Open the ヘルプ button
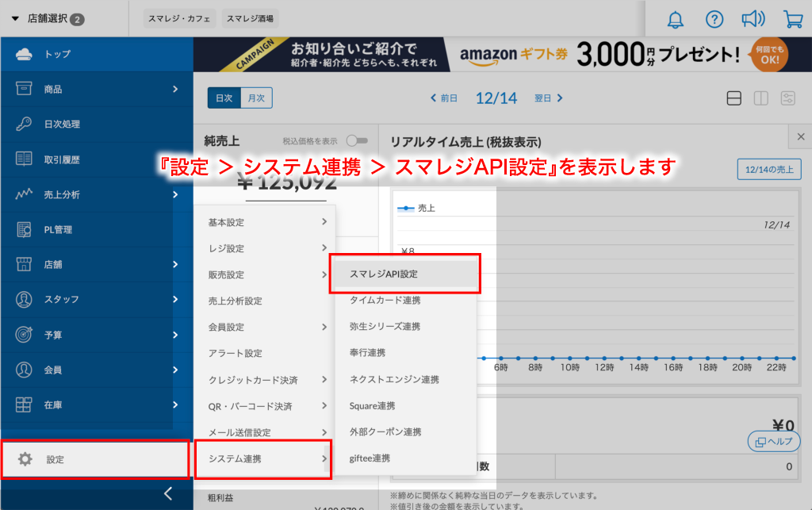This screenshot has width=812, height=510. 774,442
